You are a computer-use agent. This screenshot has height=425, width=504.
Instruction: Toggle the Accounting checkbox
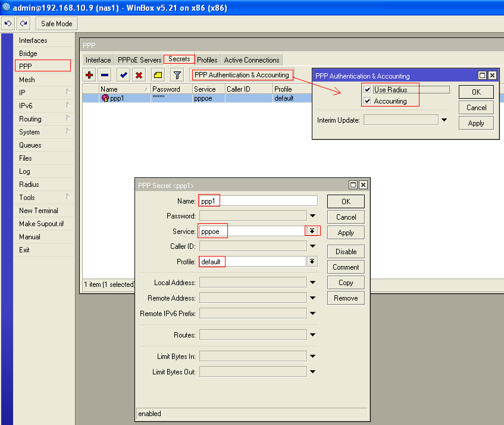coord(367,101)
